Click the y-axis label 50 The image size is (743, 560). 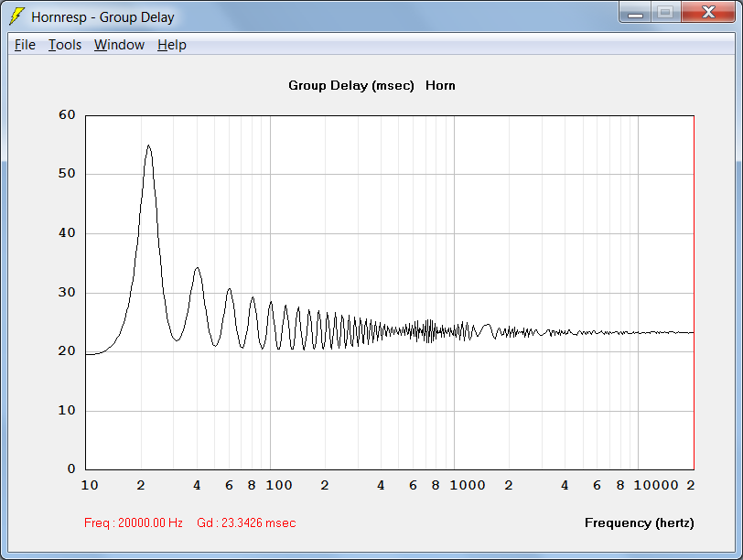[x=67, y=174]
